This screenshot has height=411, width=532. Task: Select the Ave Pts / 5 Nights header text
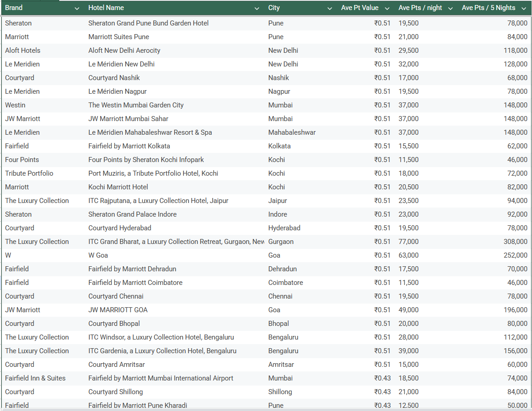(x=488, y=8)
